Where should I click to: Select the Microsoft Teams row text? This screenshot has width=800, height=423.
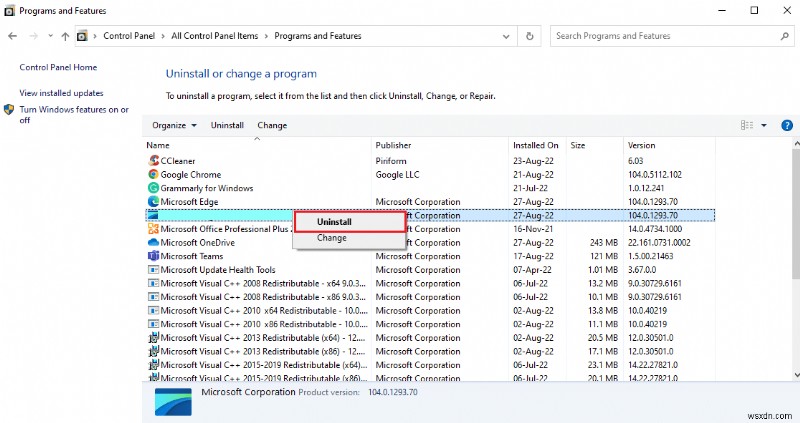coord(192,256)
